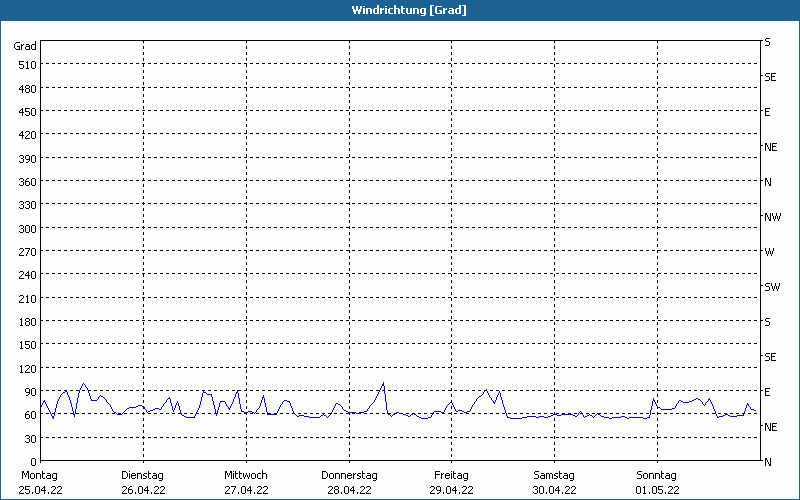
Task: Click the 150 y-axis tick label
Action: point(28,345)
